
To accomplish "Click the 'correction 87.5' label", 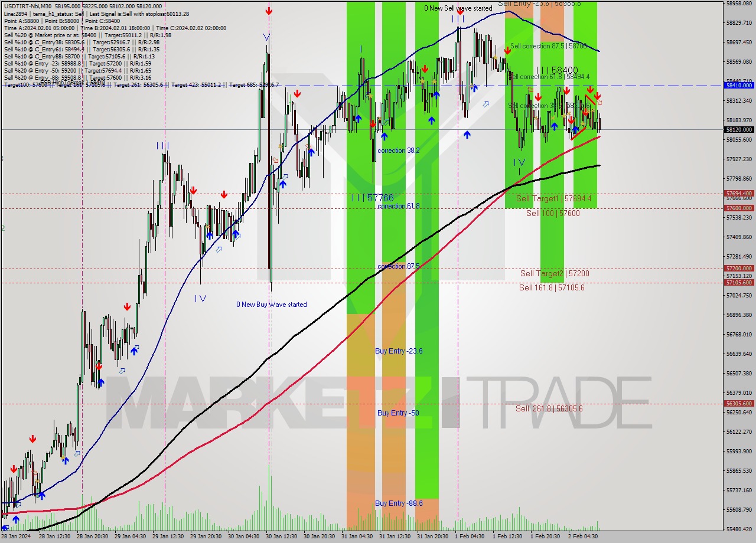I will pyautogui.click(x=399, y=266).
